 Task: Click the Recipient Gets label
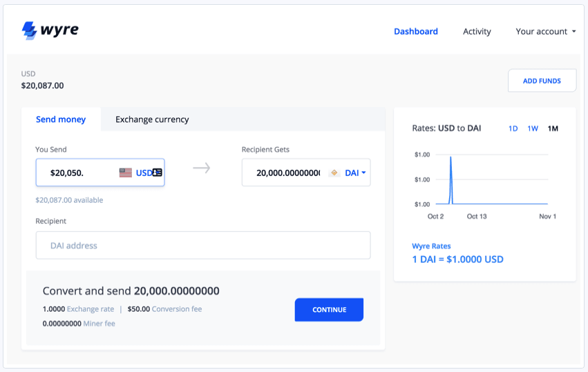[265, 150]
